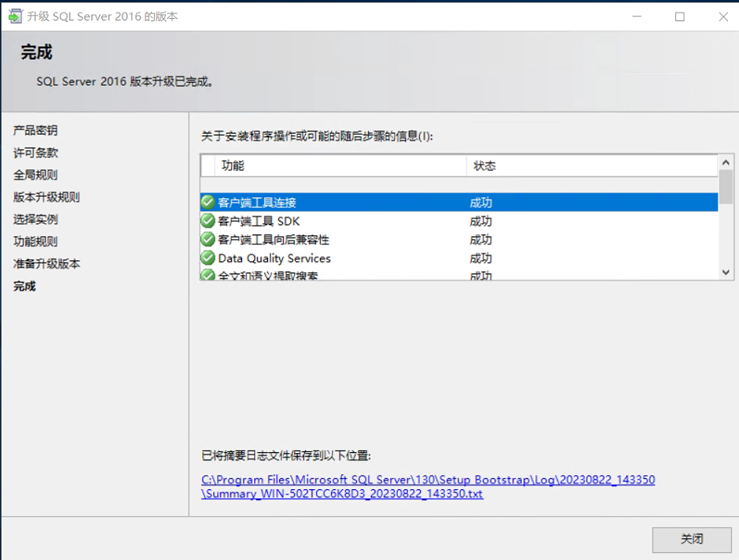
Task: Open the summary log file link
Action: [x=428, y=487]
